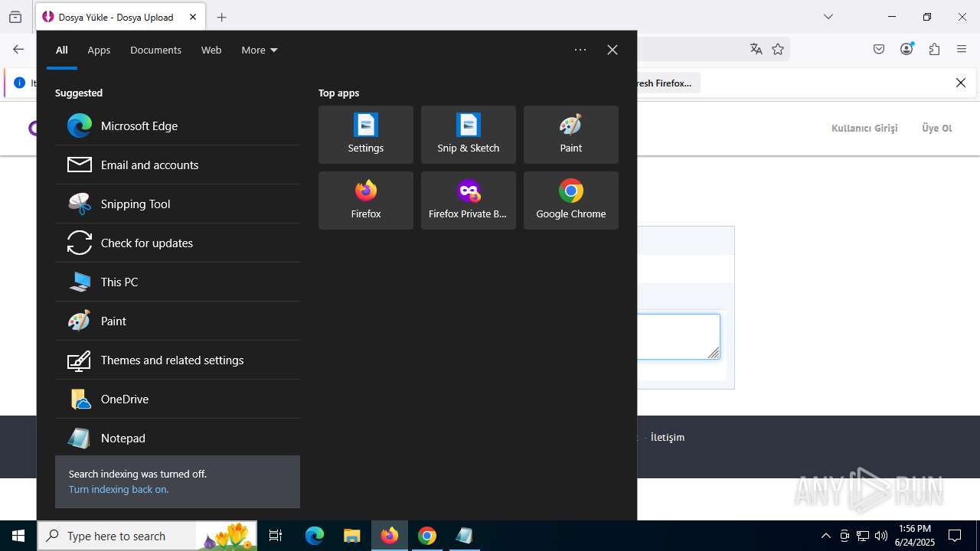Image resolution: width=980 pixels, height=551 pixels.
Task: Bookmark this page with star icon
Action: point(778,49)
